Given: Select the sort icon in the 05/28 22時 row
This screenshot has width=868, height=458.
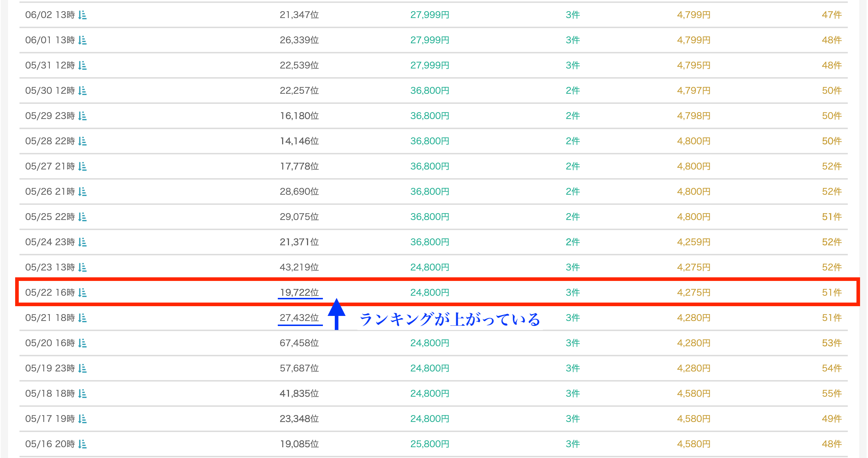Looking at the screenshot, I should (82, 141).
